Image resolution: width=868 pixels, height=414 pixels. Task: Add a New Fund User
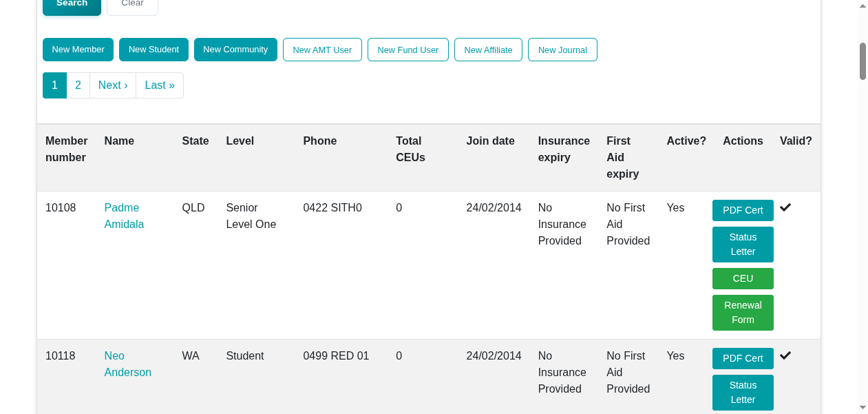click(407, 49)
